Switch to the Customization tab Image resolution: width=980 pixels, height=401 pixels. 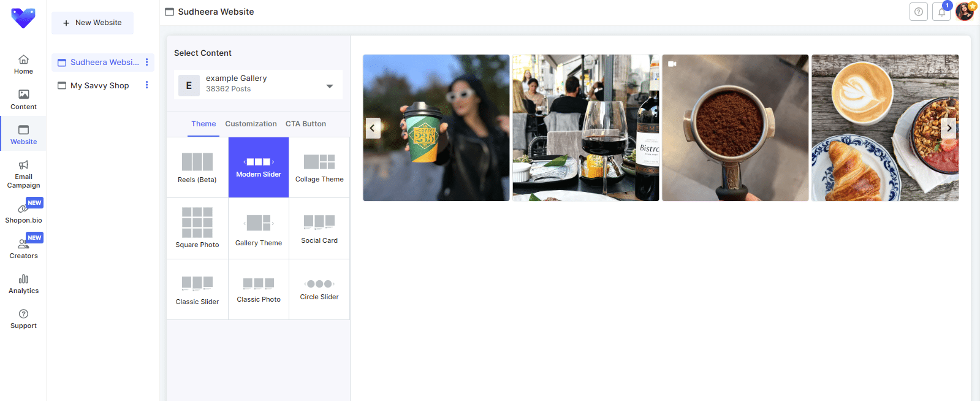251,124
